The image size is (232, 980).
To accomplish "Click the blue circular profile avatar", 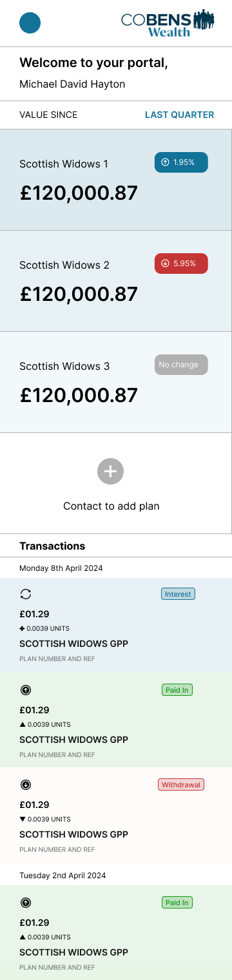I will point(30,23).
